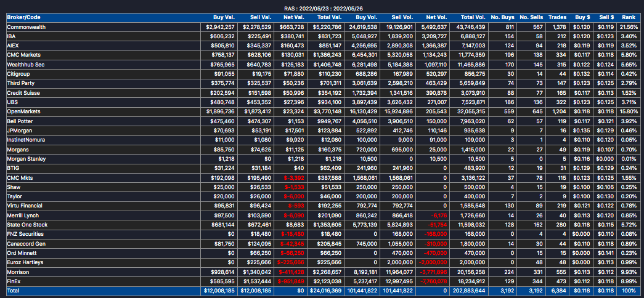The width and height of the screenshot is (644, 298).
Task: Select the AIEX broker name
Action: click(x=13, y=46)
